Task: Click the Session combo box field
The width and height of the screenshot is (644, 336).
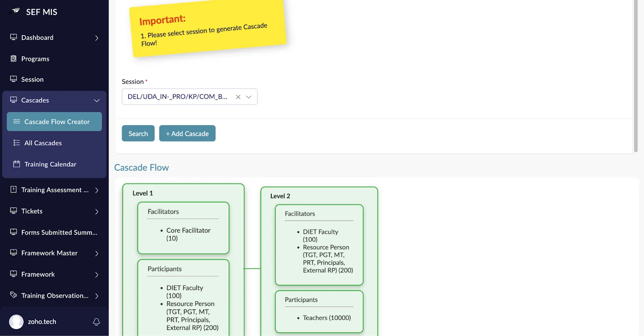Action: pyautogui.click(x=190, y=97)
